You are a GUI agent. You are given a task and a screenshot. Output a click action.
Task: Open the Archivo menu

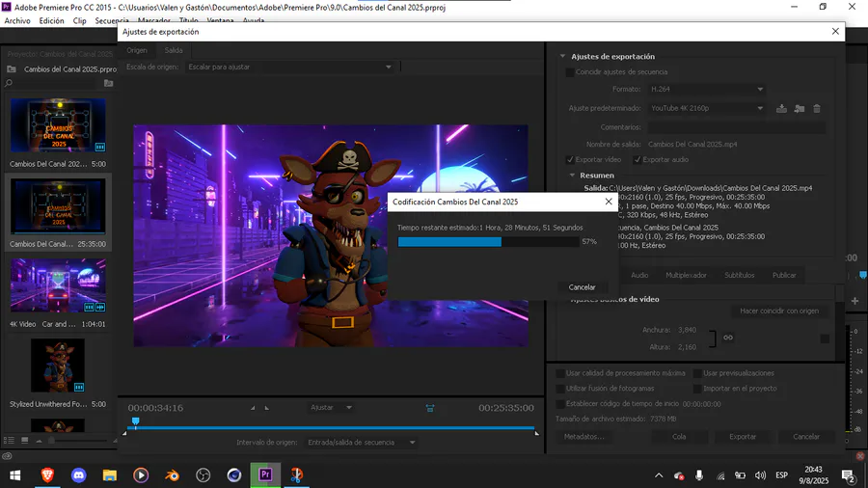tap(17, 21)
